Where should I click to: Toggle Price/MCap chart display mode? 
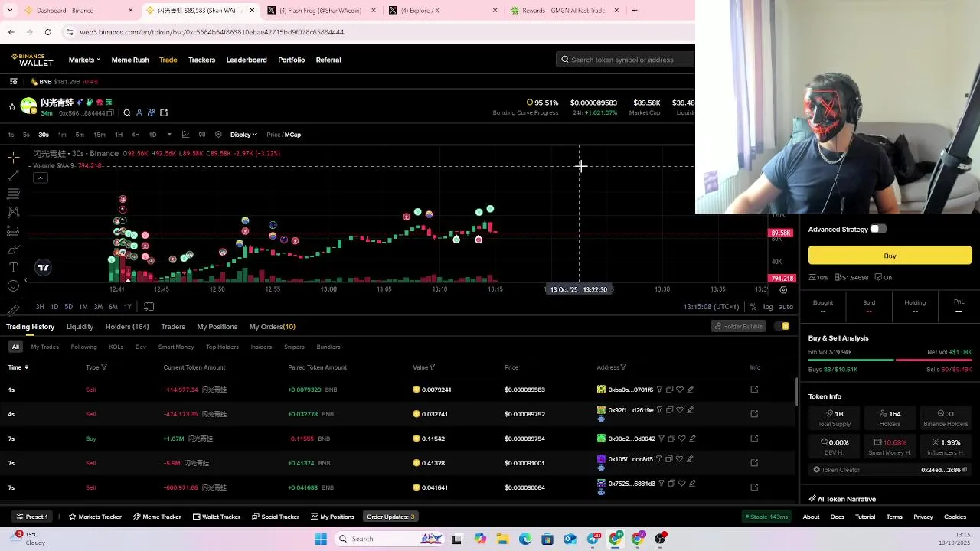tap(283, 135)
